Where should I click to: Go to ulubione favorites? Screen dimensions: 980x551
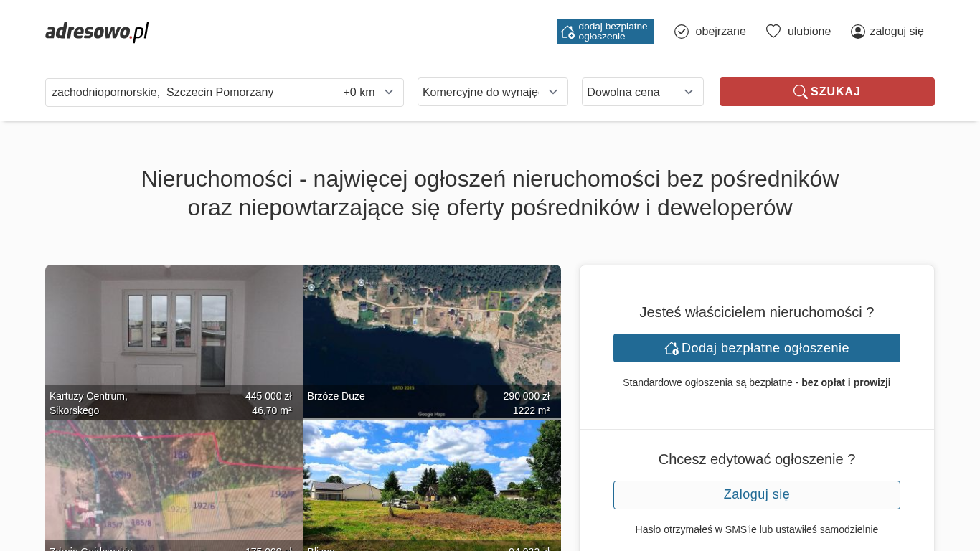coord(809,32)
